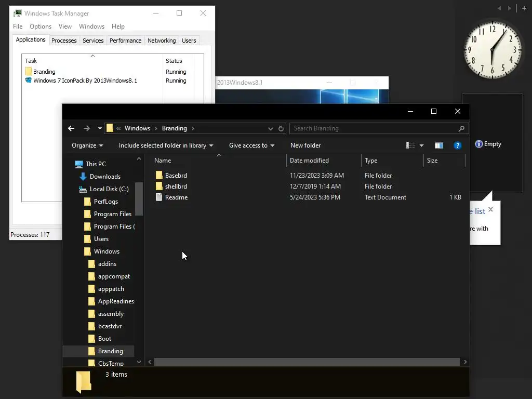Click the horizontal scrollbar right arrow
The height and width of the screenshot is (399, 532).
(465, 362)
